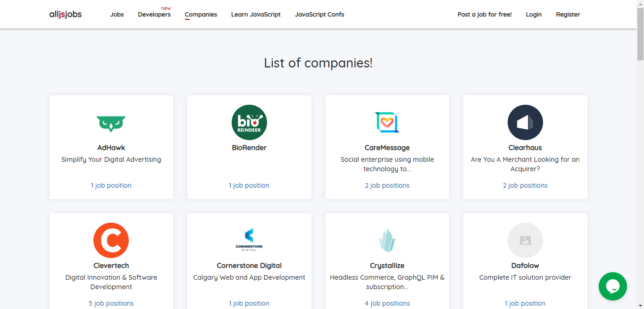
Task: Go to JavaScript Confs
Action: pos(319,15)
